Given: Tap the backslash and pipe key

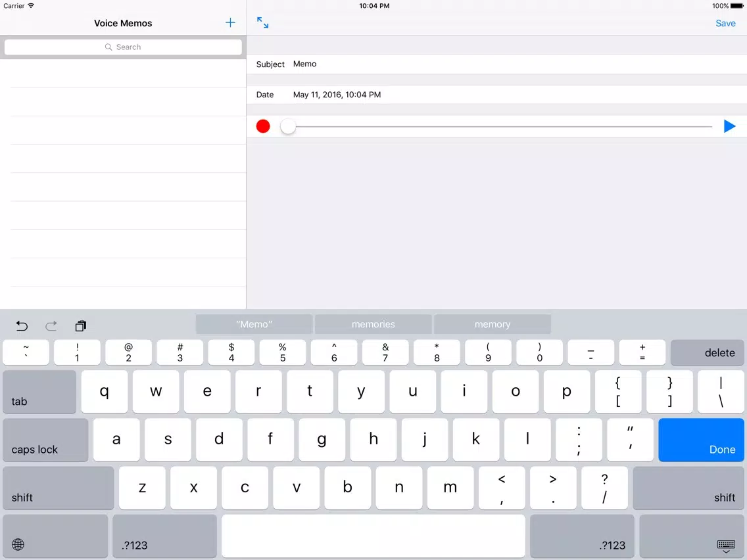Looking at the screenshot, I should [x=721, y=392].
